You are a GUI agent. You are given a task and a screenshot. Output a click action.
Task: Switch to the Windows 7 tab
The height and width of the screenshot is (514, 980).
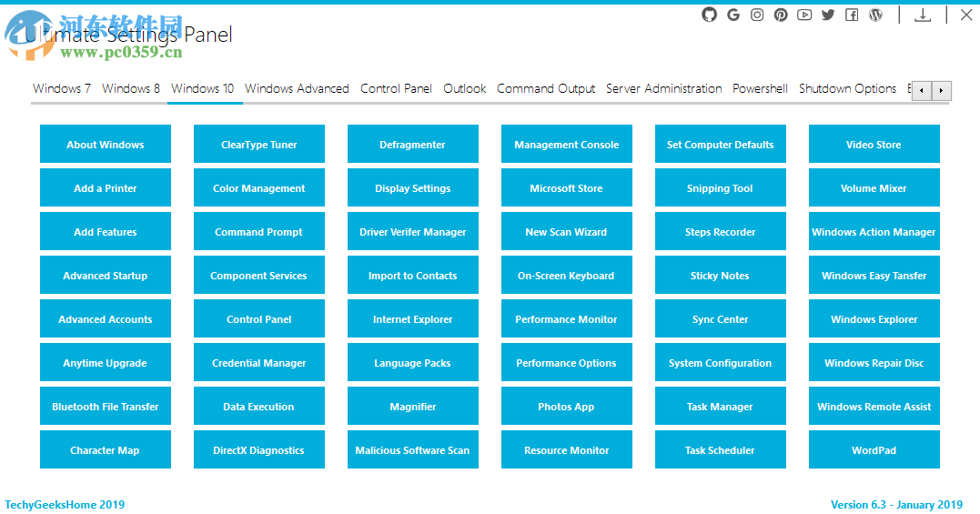62,88
